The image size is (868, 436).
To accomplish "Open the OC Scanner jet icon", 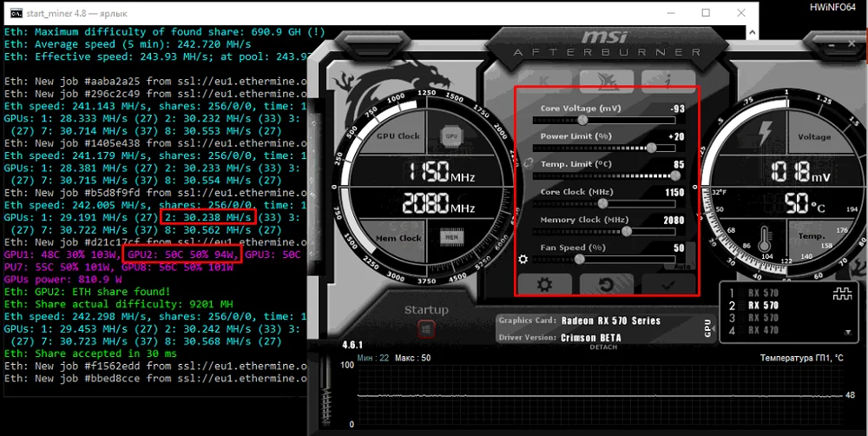I will point(606,80).
